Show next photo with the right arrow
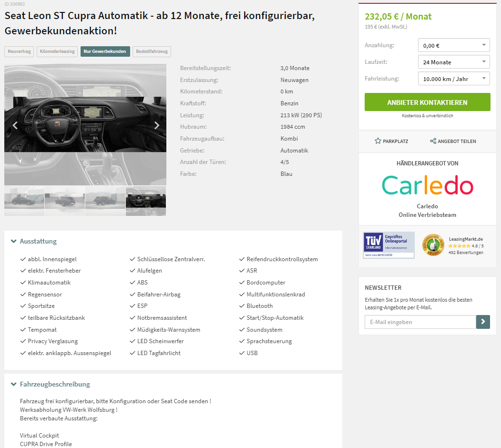The image size is (501, 448). click(156, 125)
